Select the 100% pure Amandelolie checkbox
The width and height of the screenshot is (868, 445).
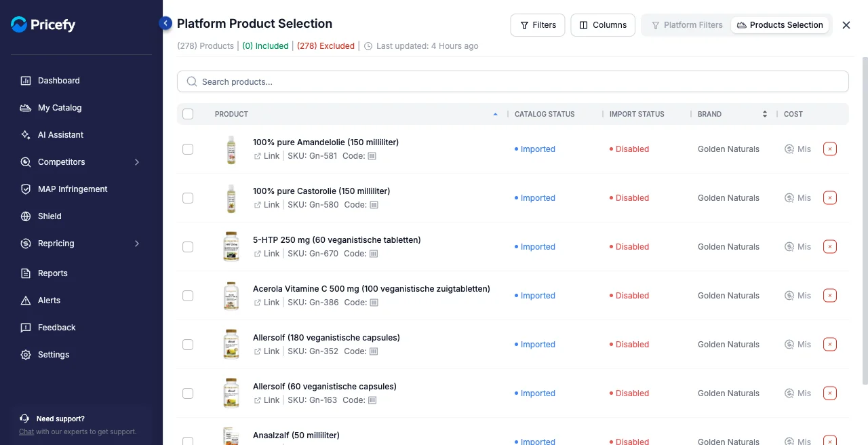188,149
